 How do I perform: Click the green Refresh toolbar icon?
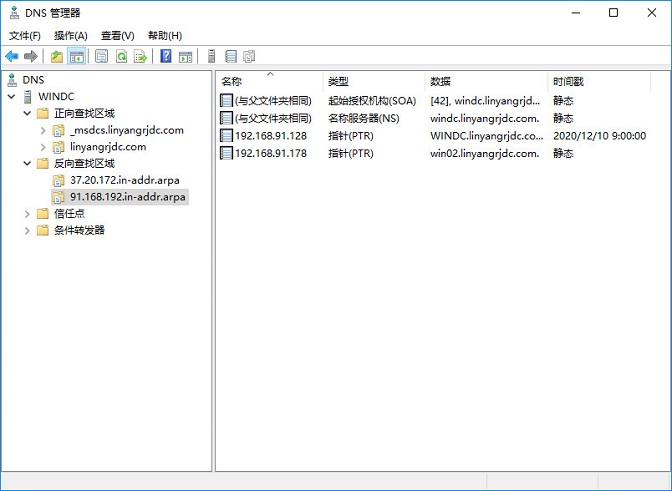pos(122,56)
